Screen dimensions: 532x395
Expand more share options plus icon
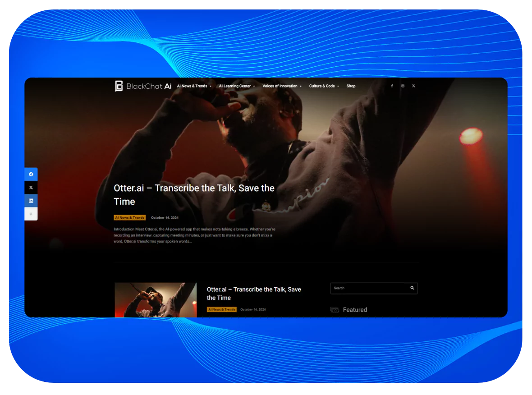click(x=31, y=214)
